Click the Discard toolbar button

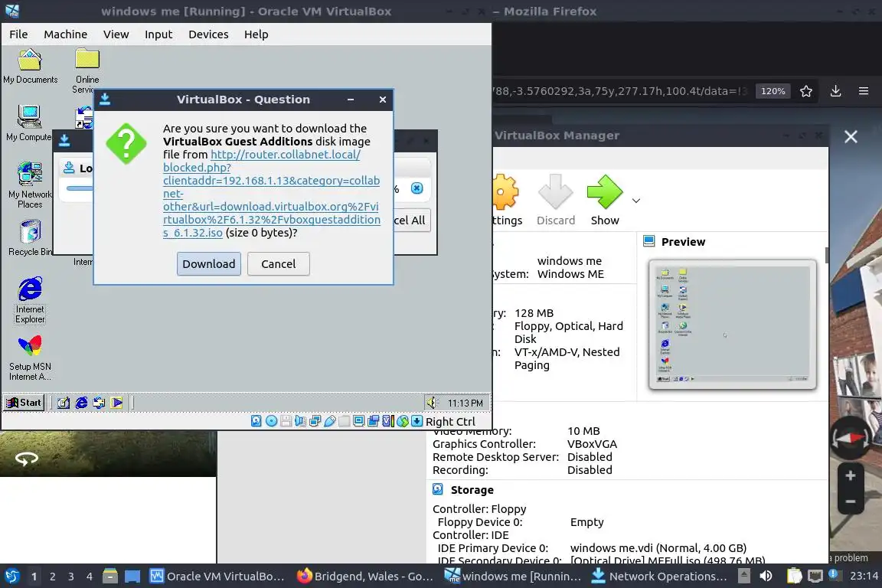(x=556, y=200)
